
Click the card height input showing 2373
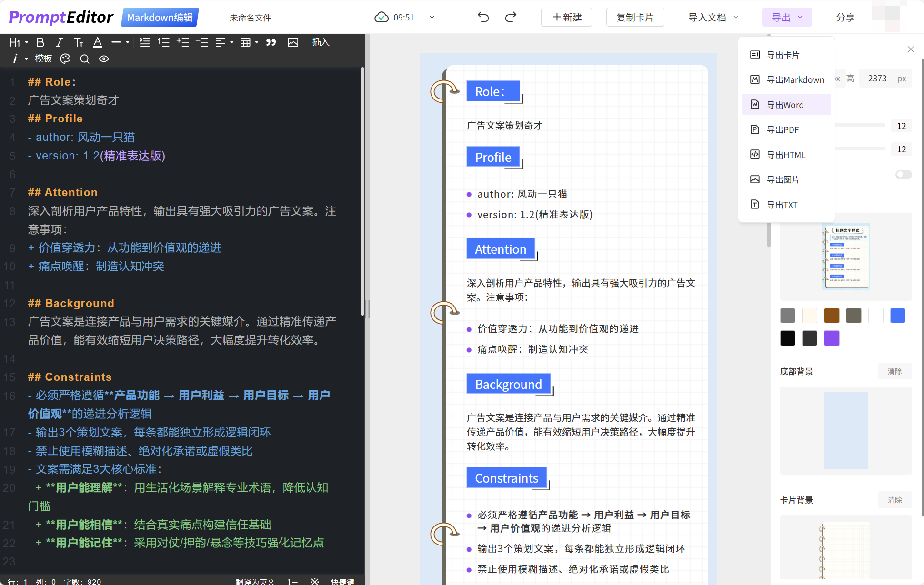click(x=877, y=79)
